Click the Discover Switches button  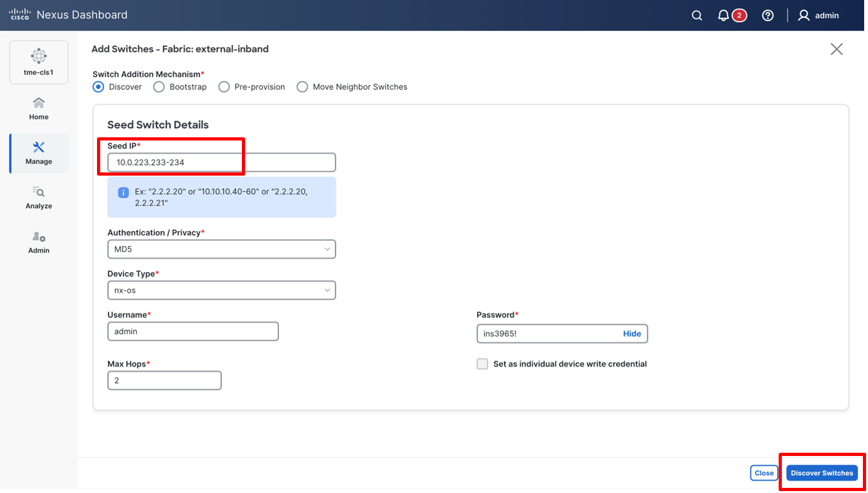point(822,473)
